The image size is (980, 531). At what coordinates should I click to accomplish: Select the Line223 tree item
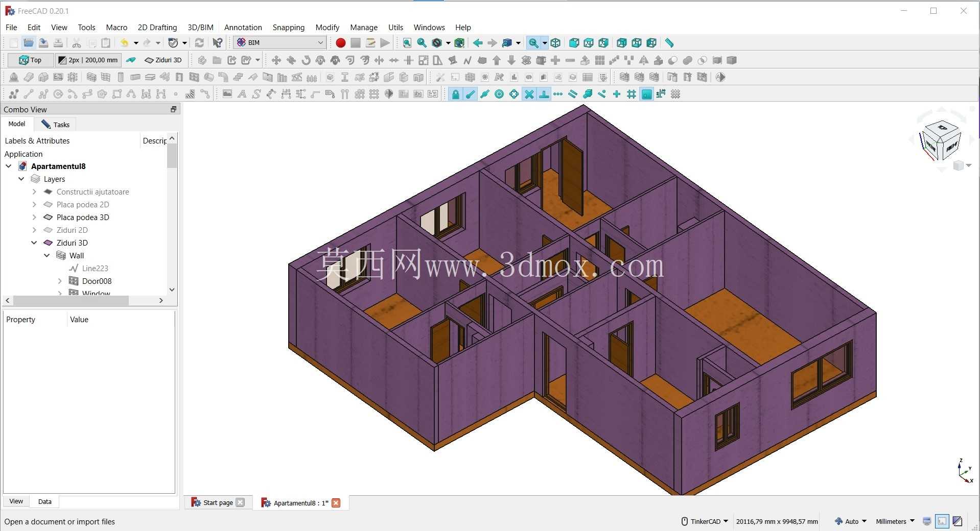(95, 268)
